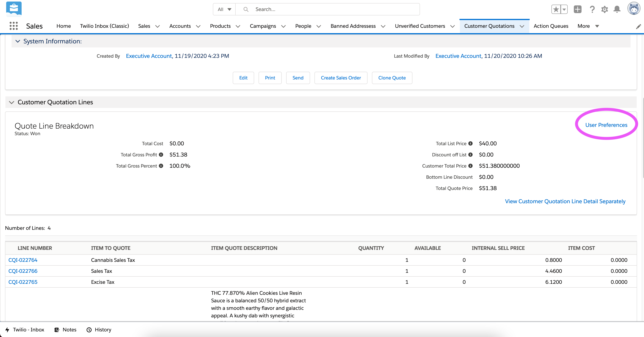
Task: Open the Twilio Inbox (Classic) tab
Action: pos(105,26)
